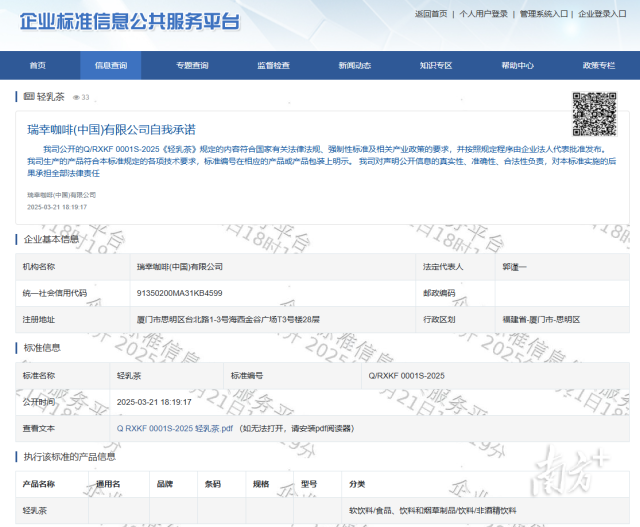The width and height of the screenshot is (640, 527).
Task: Click the 机构名称 label cell
Action: click(73, 267)
